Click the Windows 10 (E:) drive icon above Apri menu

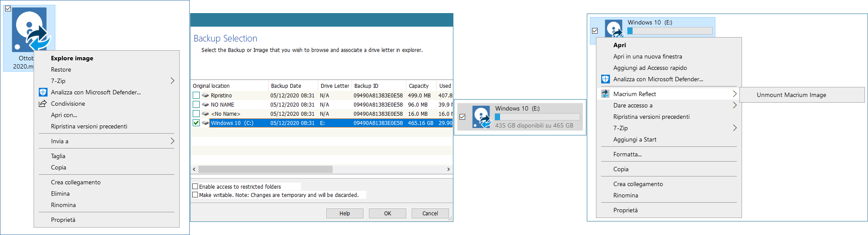click(614, 28)
